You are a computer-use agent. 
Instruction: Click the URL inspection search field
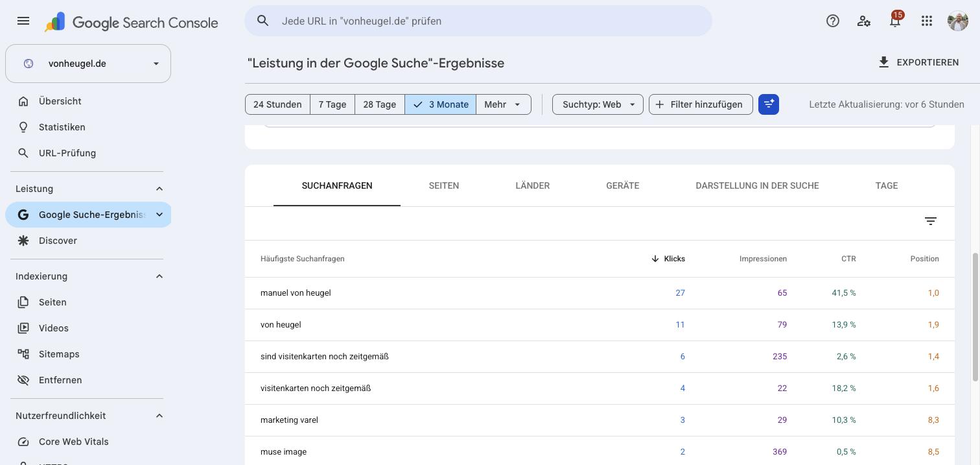point(478,21)
